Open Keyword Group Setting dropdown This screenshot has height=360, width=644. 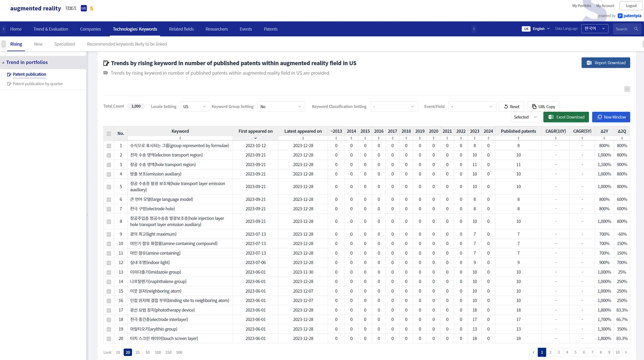[280, 107]
